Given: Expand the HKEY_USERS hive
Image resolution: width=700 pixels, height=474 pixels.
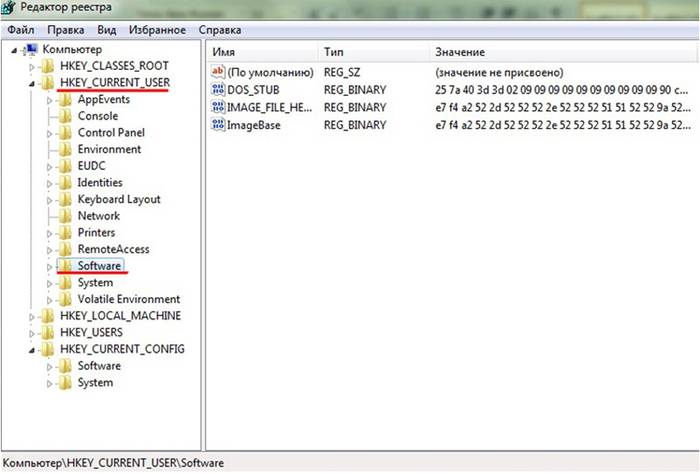Looking at the screenshot, I should [x=33, y=333].
